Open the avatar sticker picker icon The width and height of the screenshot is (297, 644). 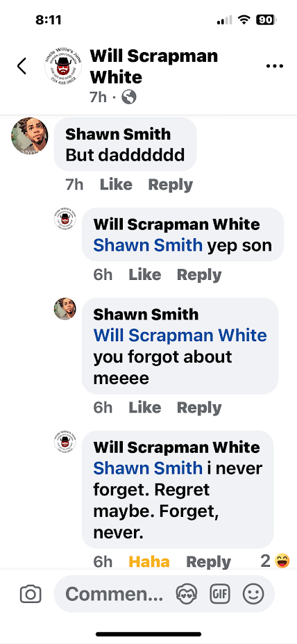click(187, 594)
